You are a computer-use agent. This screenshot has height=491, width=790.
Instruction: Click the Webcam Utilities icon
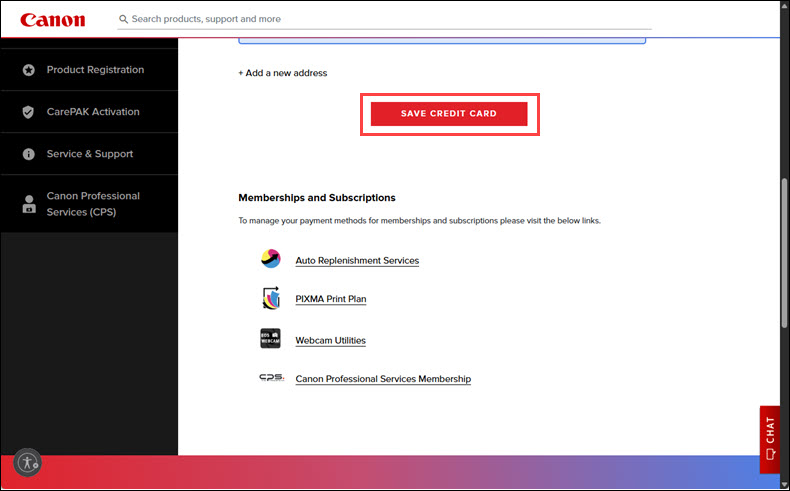point(271,339)
